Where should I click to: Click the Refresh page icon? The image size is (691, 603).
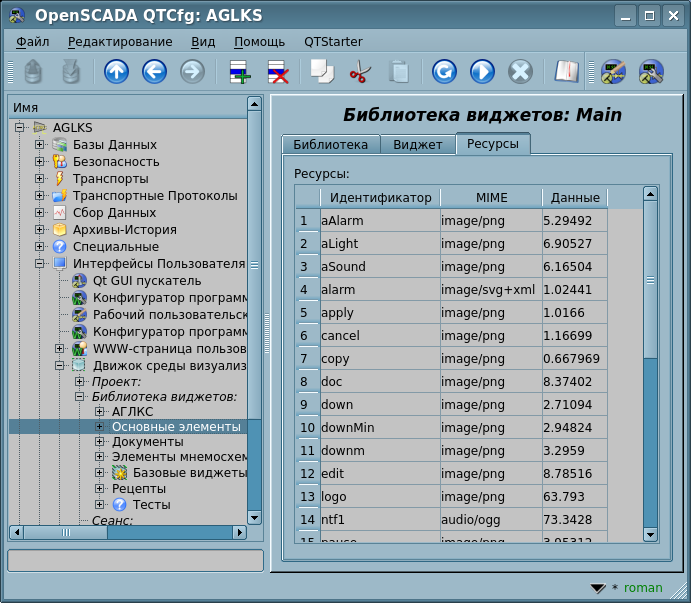click(x=444, y=72)
